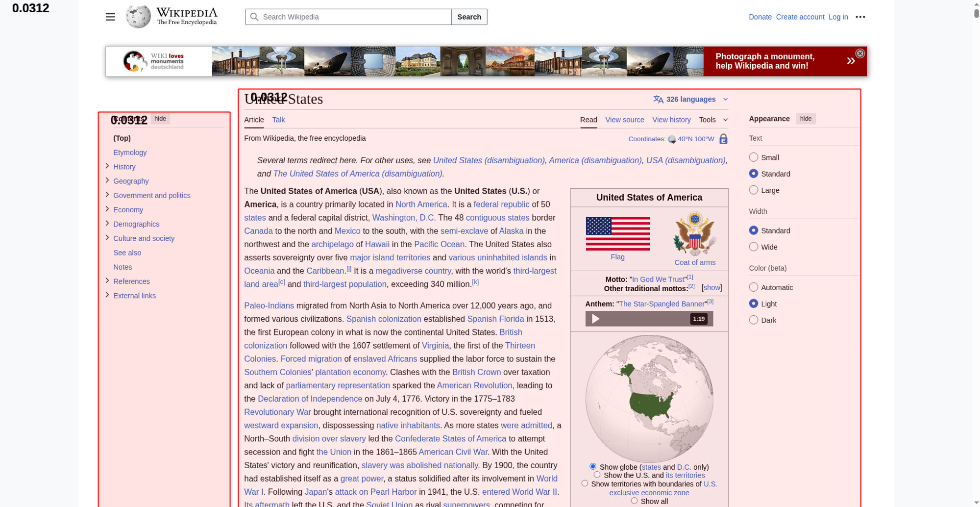Click the language translate icon
This screenshot has height=507, width=980.
(x=659, y=100)
